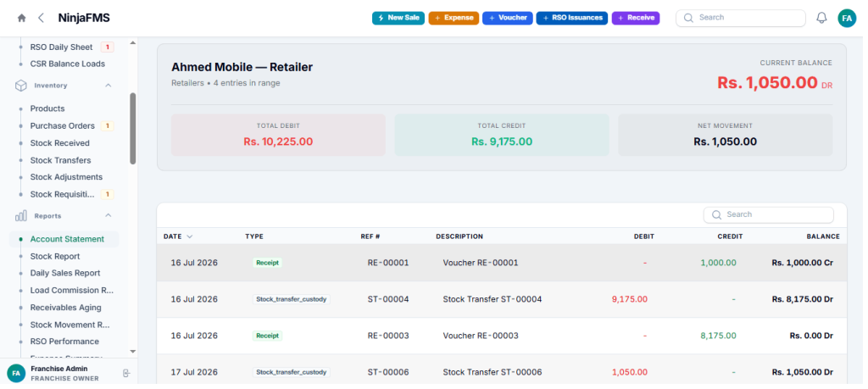Create a new Voucher
The width and height of the screenshot is (868, 389).
(508, 18)
